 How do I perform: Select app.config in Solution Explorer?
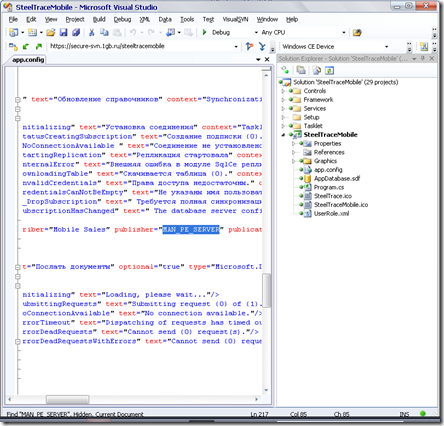click(328, 170)
